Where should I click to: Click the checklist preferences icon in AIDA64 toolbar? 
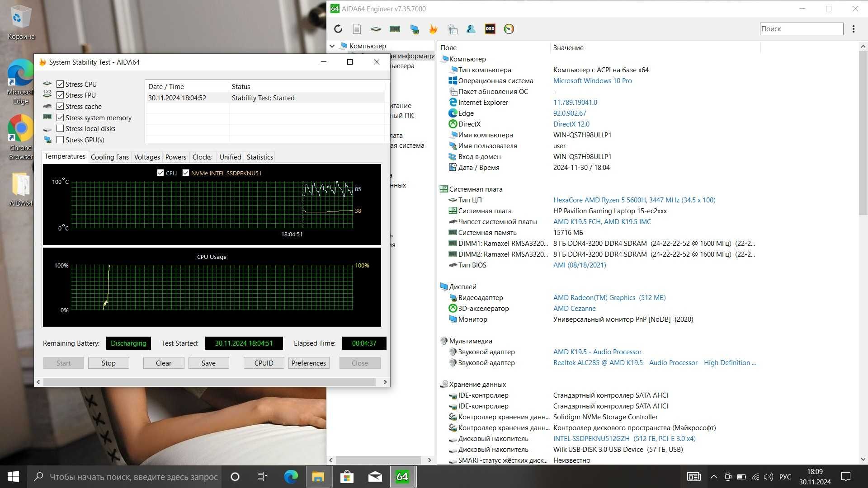[x=453, y=29]
